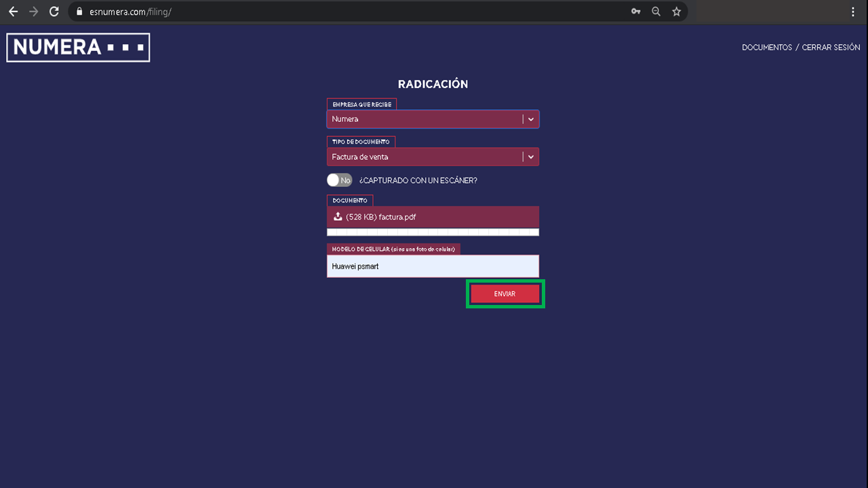This screenshot has width=868, height=488.
Task: Click the ENVIAR button
Action: click(x=505, y=294)
